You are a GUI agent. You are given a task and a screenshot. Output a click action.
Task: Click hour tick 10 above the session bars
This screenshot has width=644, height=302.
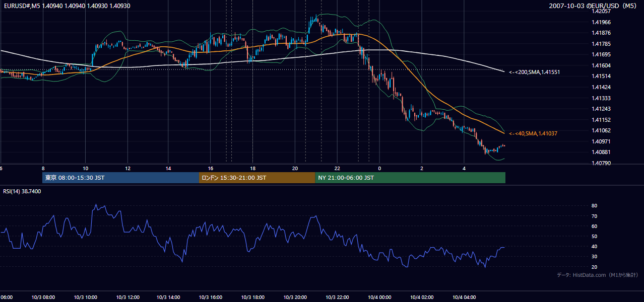tap(85, 168)
